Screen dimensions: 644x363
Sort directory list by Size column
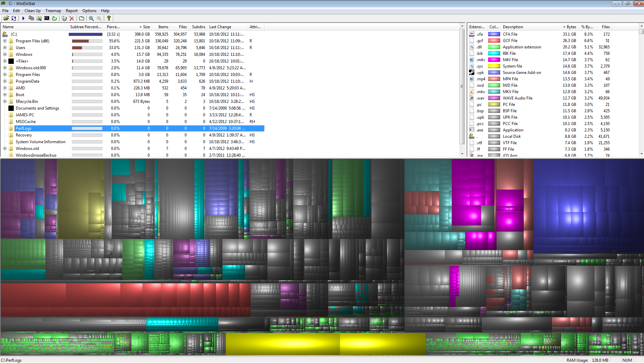tap(137, 27)
